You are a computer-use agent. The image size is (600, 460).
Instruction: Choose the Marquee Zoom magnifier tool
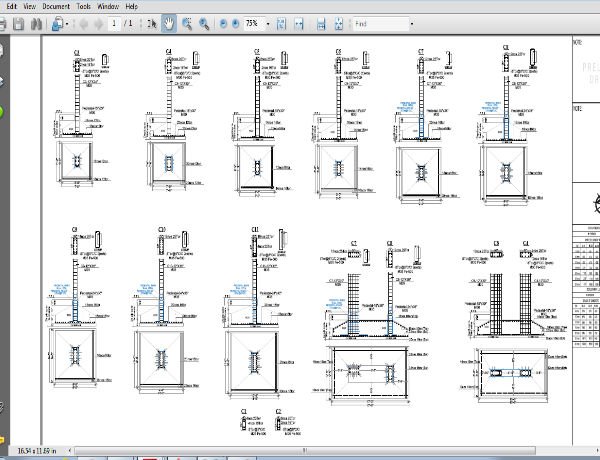point(186,22)
